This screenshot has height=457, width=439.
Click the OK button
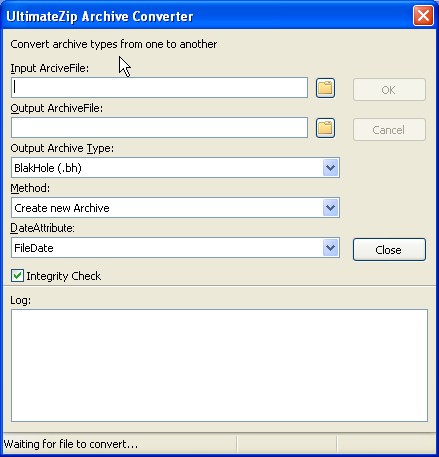click(389, 90)
